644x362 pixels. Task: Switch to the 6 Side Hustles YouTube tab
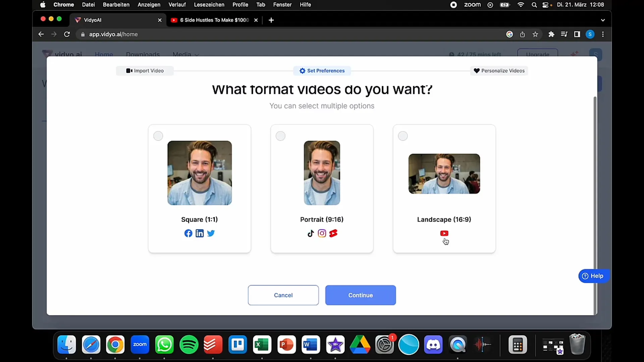[215, 20]
